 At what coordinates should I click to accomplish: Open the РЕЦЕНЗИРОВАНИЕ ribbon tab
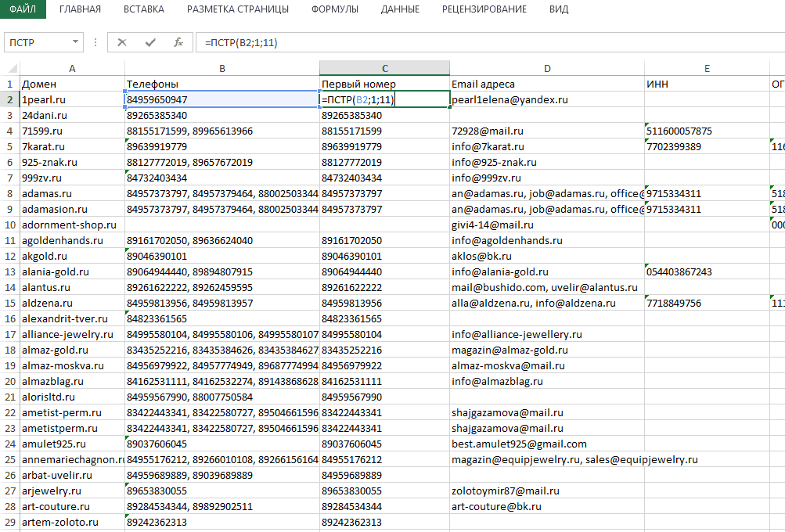click(484, 9)
